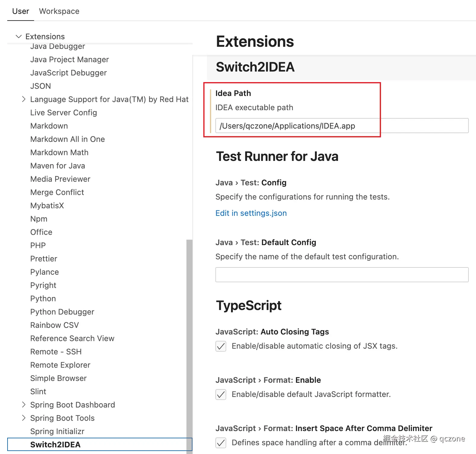
Task: Open the MybatisX settings entry
Action: (x=47, y=206)
